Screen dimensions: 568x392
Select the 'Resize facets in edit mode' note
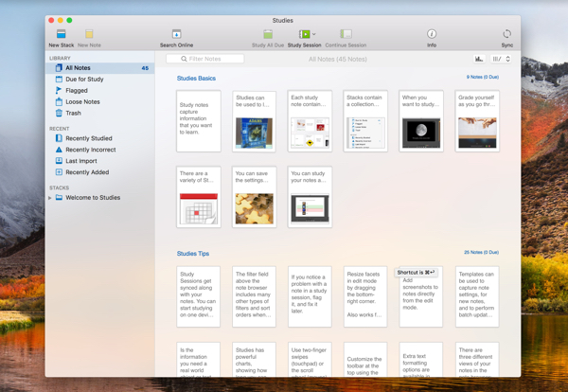(x=365, y=296)
